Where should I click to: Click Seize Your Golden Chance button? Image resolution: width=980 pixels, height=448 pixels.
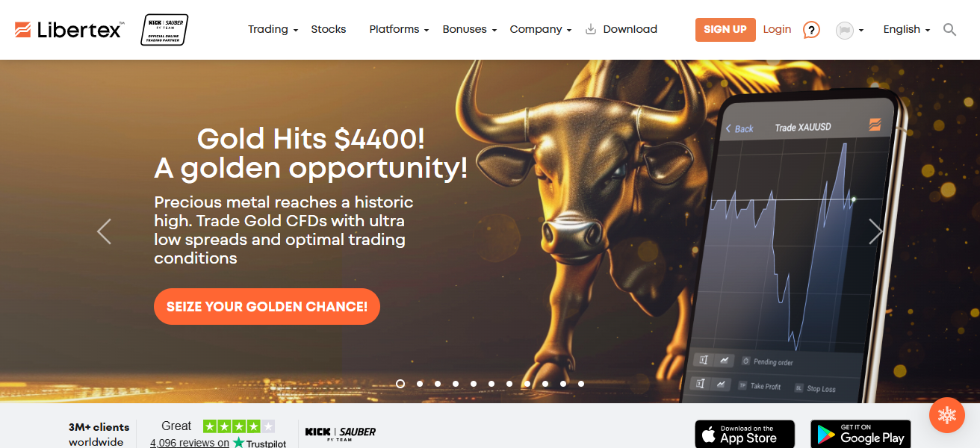click(x=267, y=307)
